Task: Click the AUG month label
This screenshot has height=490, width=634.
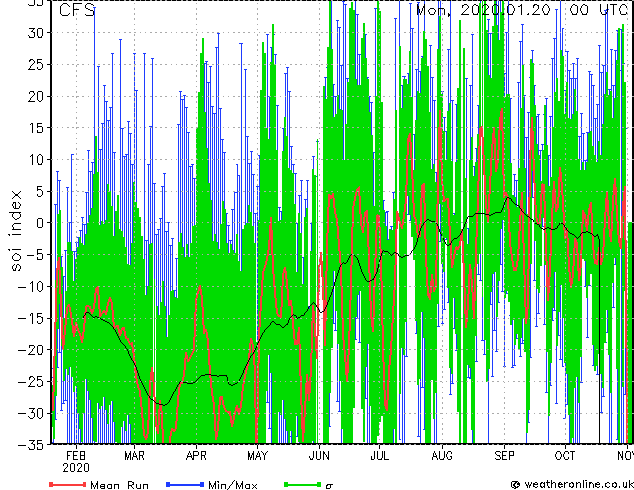Action: tap(442, 456)
